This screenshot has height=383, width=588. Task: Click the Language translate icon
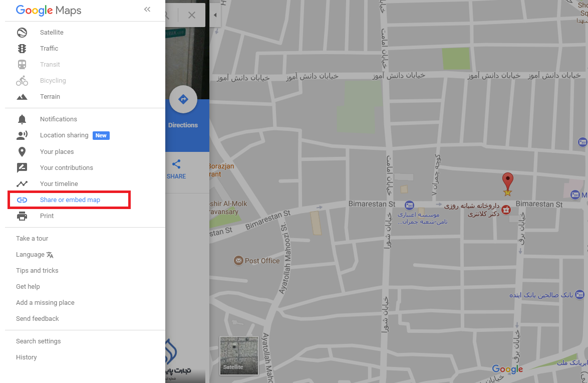(x=50, y=255)
